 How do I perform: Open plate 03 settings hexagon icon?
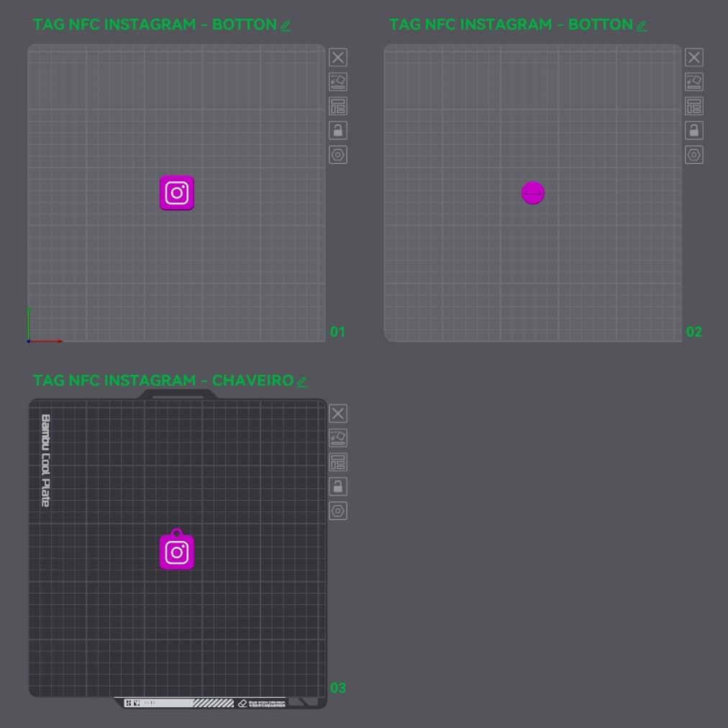[338, 511]
